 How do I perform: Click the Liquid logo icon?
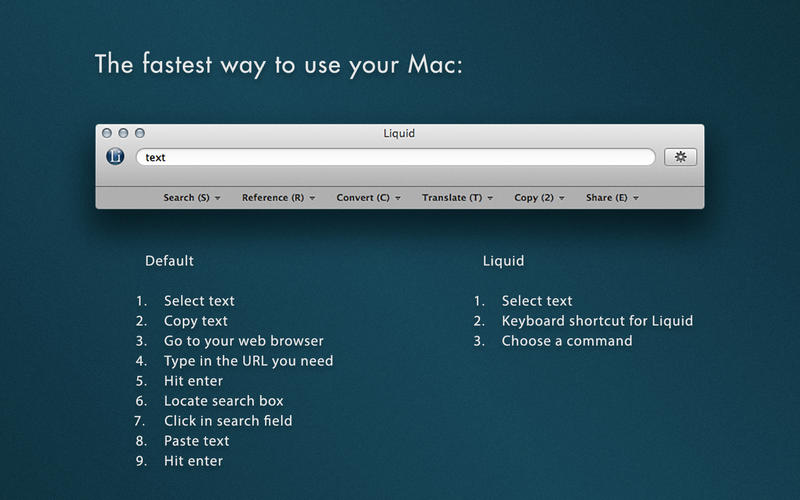coord(115,156)
